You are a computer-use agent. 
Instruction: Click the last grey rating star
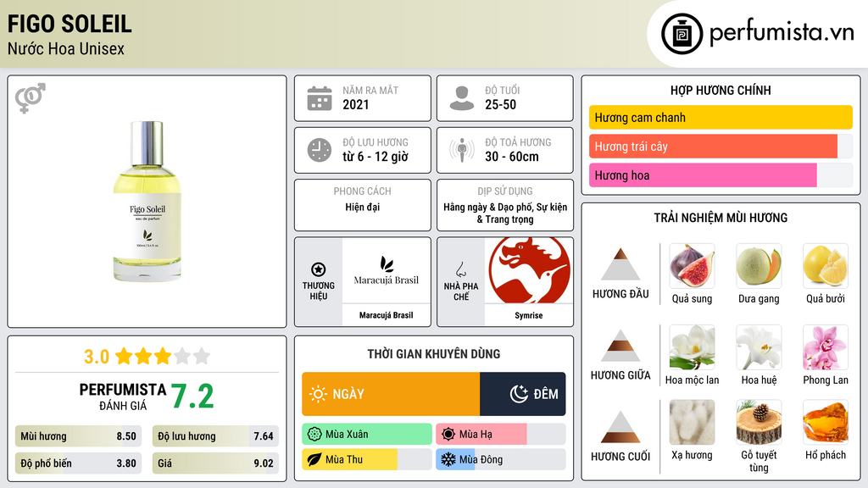(202, 356)
